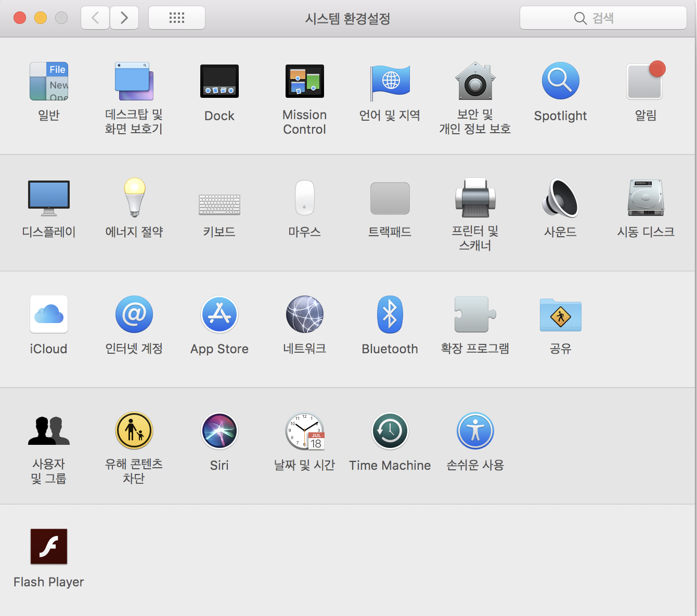697x616 pixels.
Task: Open Mission Control preferences
Action: (305, 81)
